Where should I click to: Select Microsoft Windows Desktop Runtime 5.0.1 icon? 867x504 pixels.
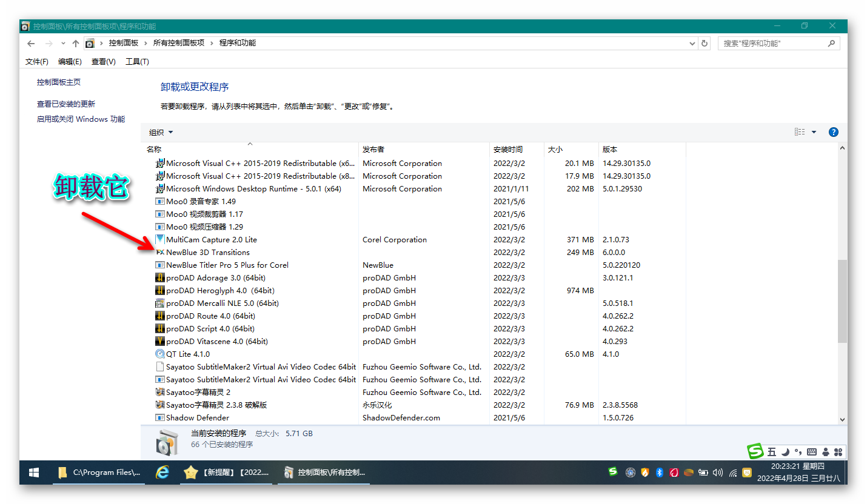(160, 189)
